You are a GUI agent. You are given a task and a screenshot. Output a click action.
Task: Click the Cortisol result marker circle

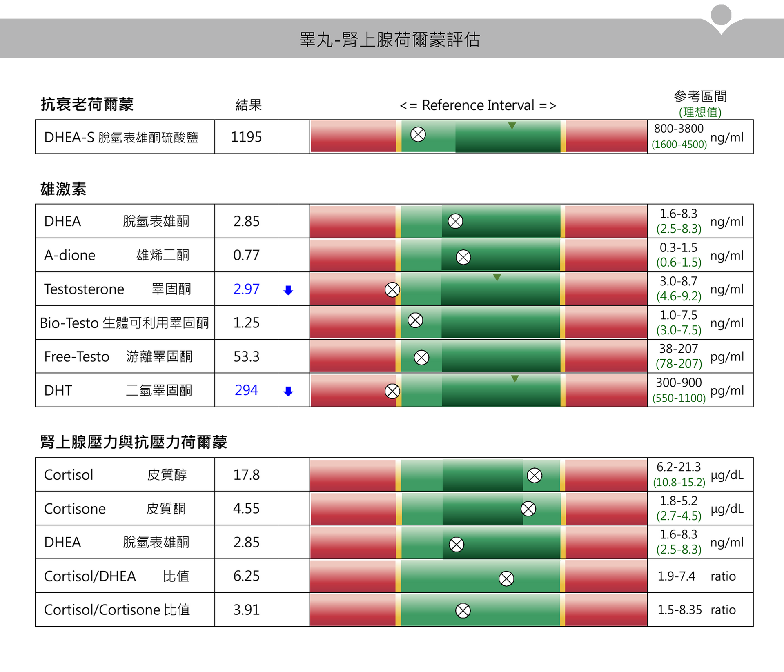click(x=535, y=475)
